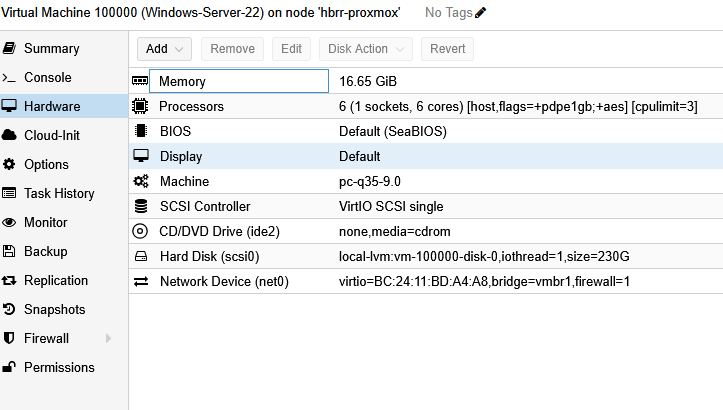
Task: Click the Memory RAM icon
Action: pyautogui.click(x=140, y=81)
